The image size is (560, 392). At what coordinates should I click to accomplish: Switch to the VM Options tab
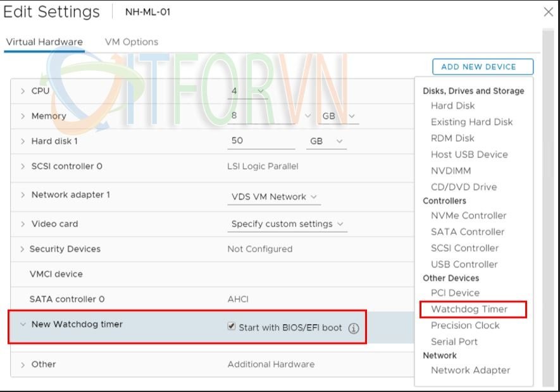[132, 42]
